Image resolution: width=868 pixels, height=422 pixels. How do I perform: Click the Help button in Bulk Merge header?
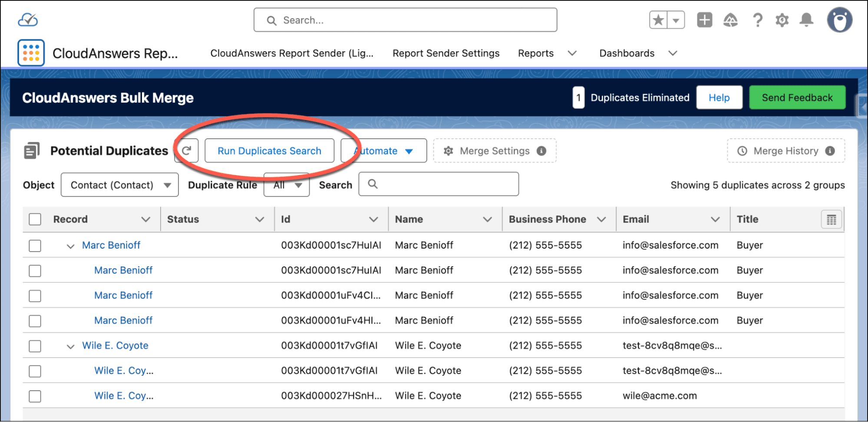[x=719, y=97]
